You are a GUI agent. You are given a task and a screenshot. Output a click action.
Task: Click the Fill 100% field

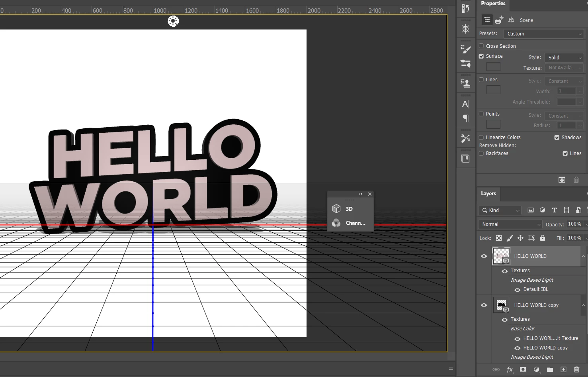(x=574, y=238)
